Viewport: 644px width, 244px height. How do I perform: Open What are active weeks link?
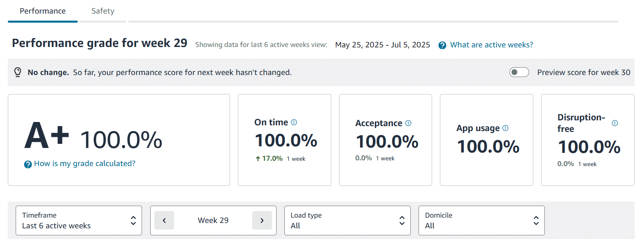point(491,45)
